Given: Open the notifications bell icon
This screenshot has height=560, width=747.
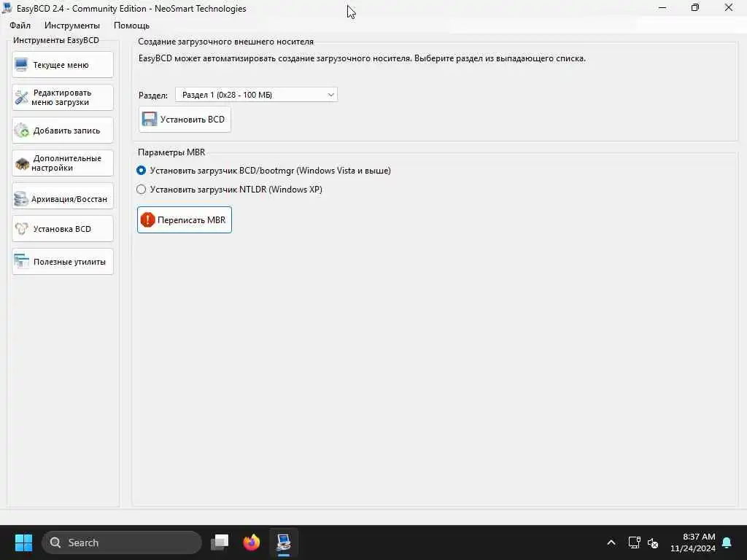Looking at the screenshot, I should pyautogui.click(x=727, y=542).
